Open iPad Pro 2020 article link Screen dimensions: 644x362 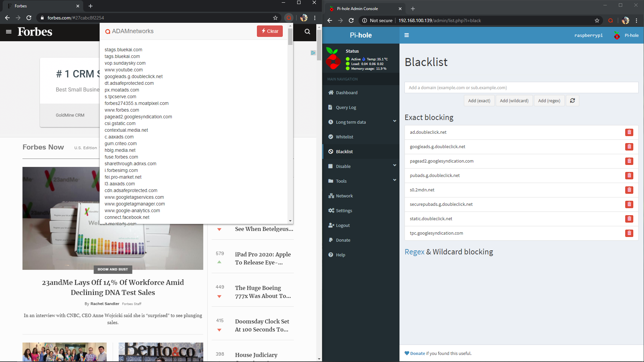point(263,258)
